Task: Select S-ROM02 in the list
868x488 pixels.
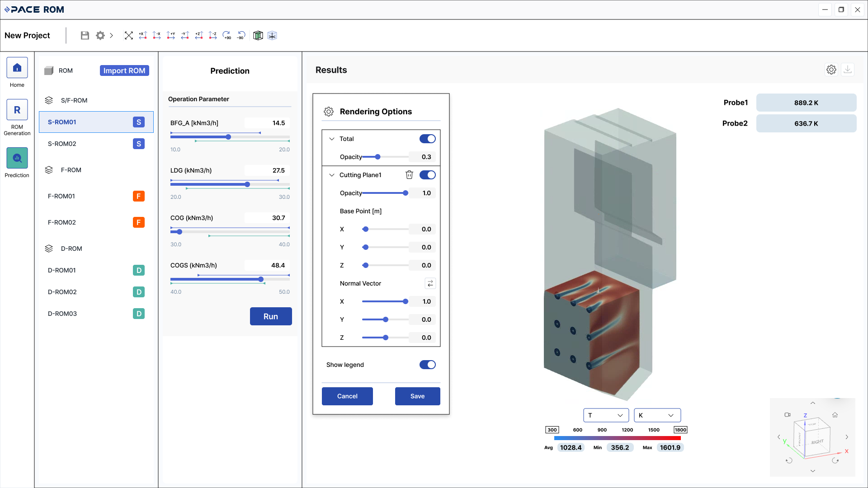Action: (x=96, y=144)
